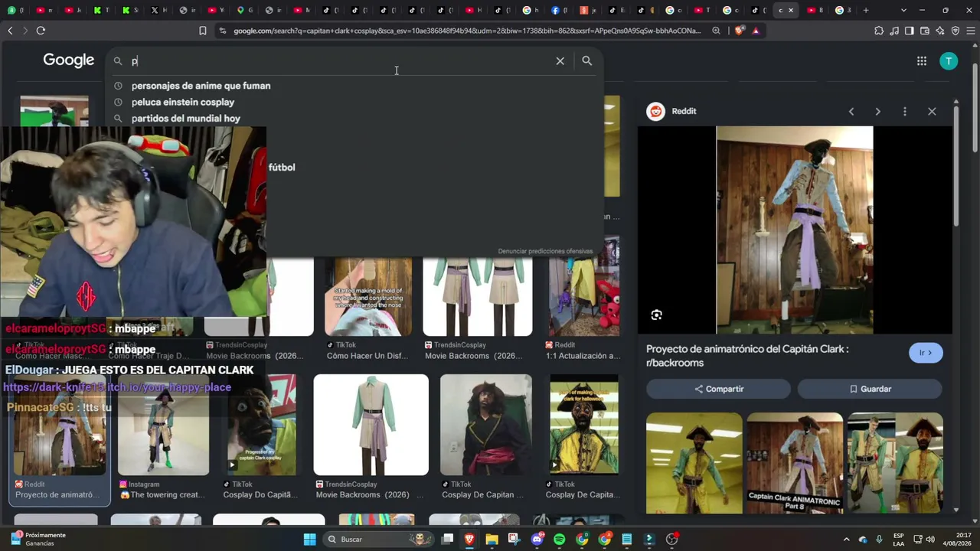This screenshot has height=551, width=980.
Task: Open the Windows Start menu
Action: 309,540
